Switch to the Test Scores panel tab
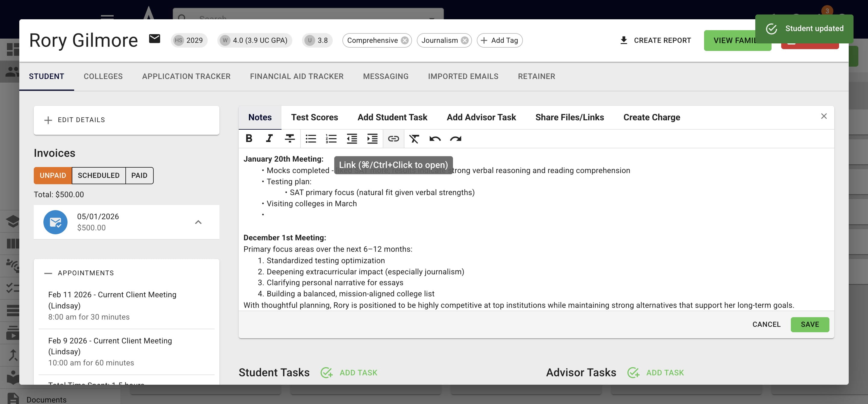Viewport: 868px width, 404px height. point(314,117)
